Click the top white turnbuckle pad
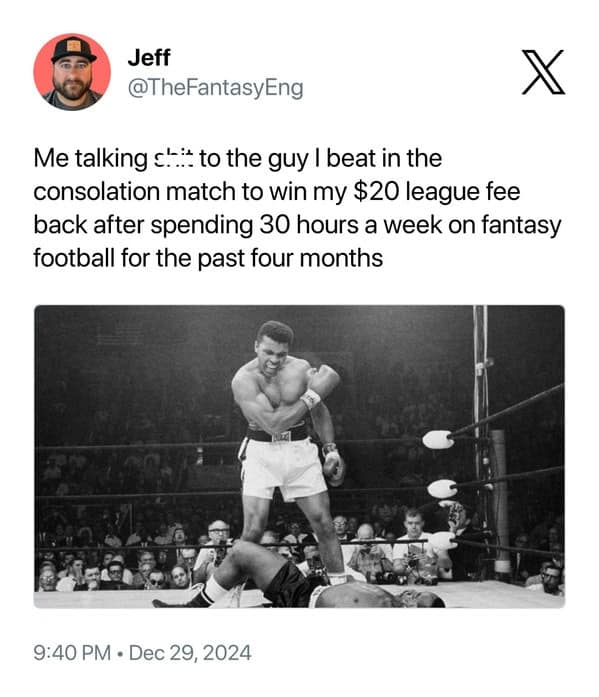Screen dimensions: 599x697 [438, 439]
